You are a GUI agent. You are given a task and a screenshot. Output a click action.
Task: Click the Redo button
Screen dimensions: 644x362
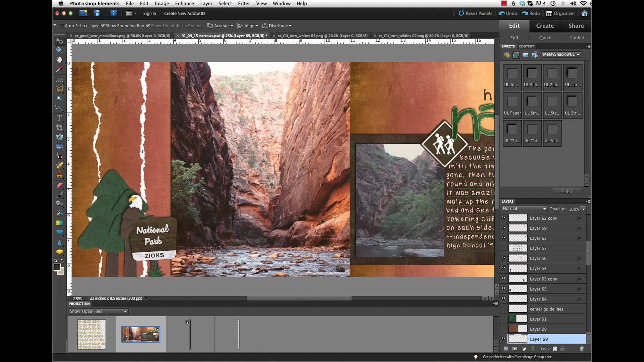pos(531,13)
